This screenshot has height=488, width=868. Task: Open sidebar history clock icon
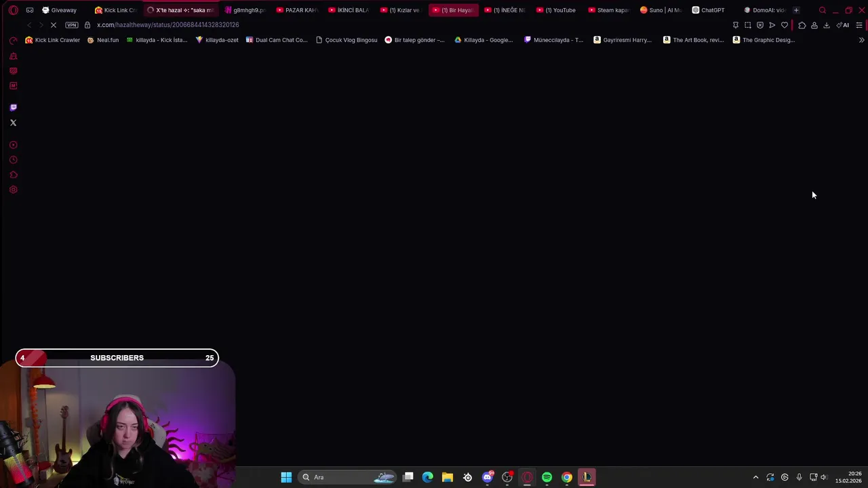point(13,160)
